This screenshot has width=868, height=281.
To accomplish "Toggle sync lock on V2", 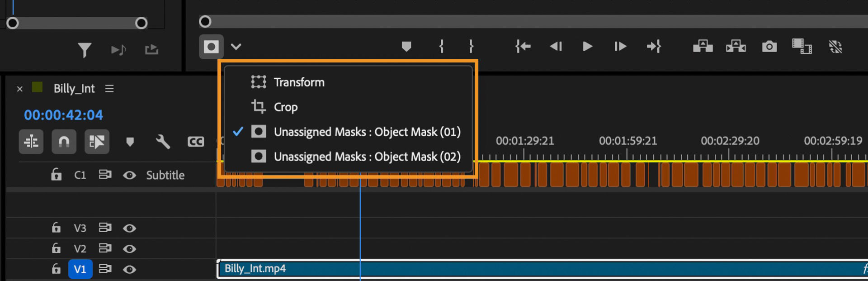I will click(105, 248).
